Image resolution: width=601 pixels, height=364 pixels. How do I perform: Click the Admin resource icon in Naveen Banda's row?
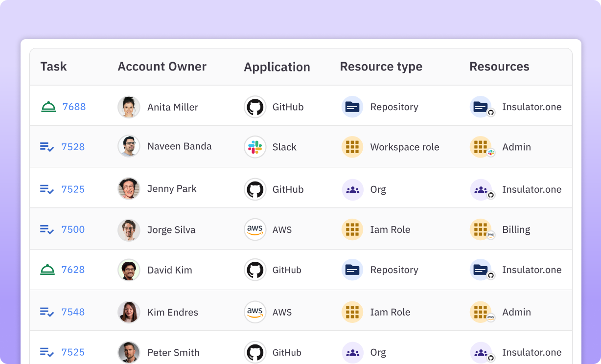pos(481,147)
